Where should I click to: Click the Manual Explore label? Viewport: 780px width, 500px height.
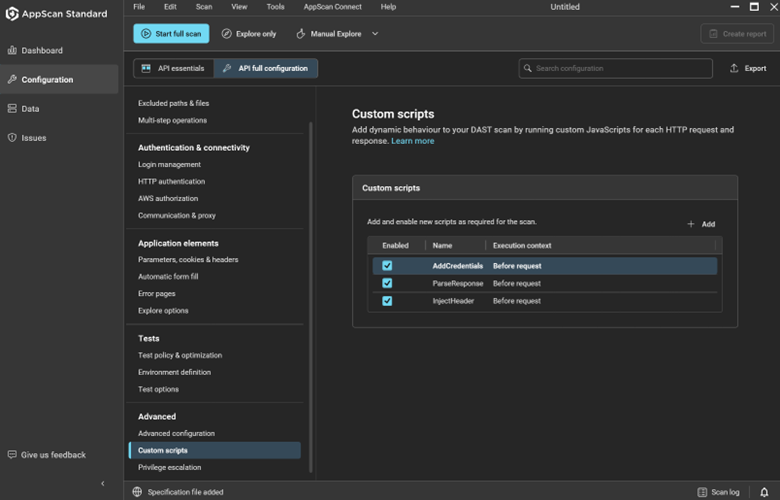click(x=336, y=34)
